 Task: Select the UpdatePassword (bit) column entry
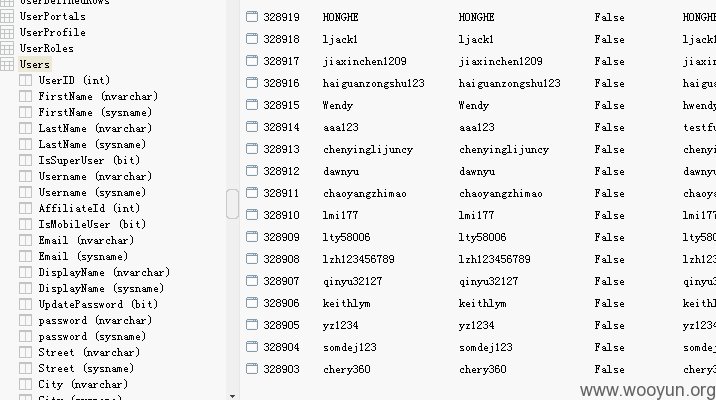(98, 304)
